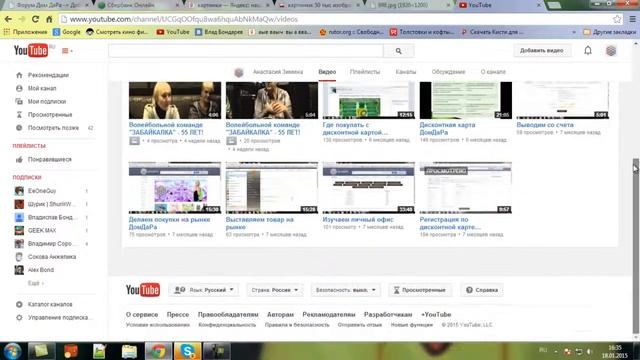Click the browser home button
Viewport: 640px width, 360px height.
click(x=49, y=19)
